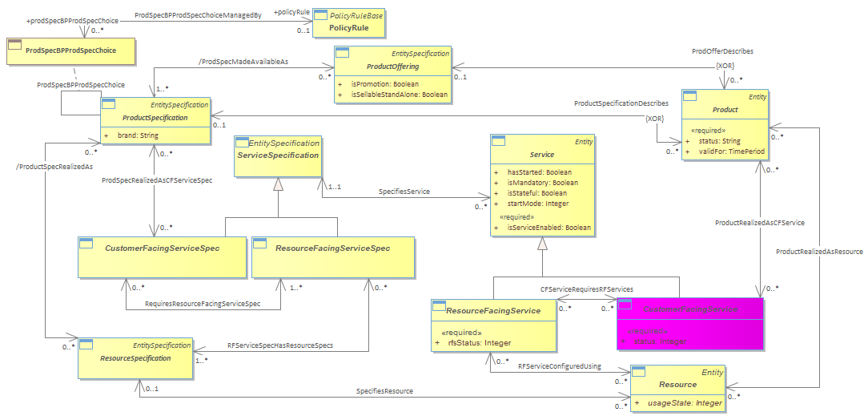Click the status: String attribute in Product
The width and height of the screenshot is (868, 420).
[719, 141]
